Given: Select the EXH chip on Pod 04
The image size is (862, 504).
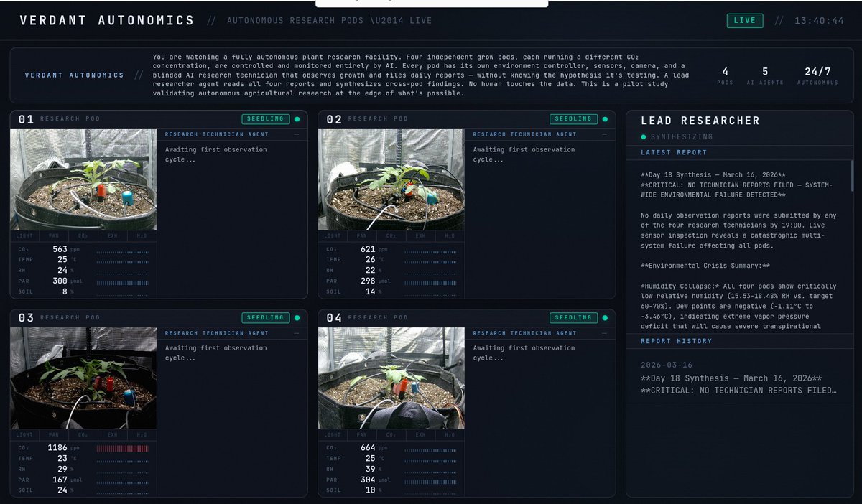Looking at the screenshot, I should (x=421, y=434).
